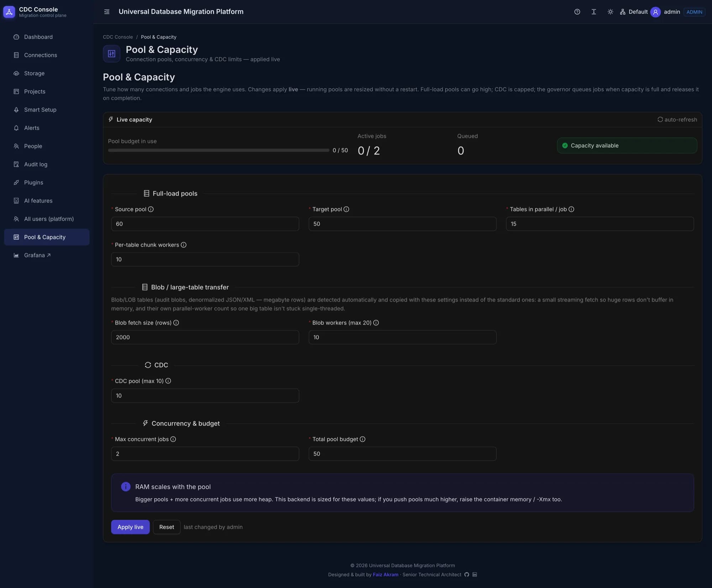Screen dimensions: 712x588
Task: Click the auto-refresh indicator
Action: [677, 120]
